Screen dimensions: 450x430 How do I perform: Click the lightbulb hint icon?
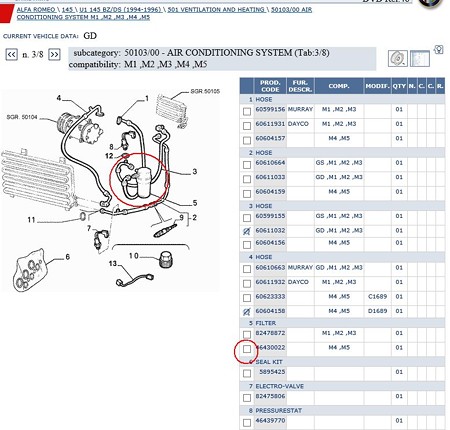point(439,50)
